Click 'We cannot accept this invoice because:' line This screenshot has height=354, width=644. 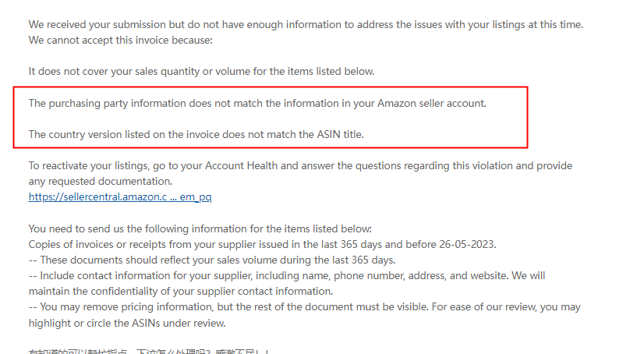120,41
